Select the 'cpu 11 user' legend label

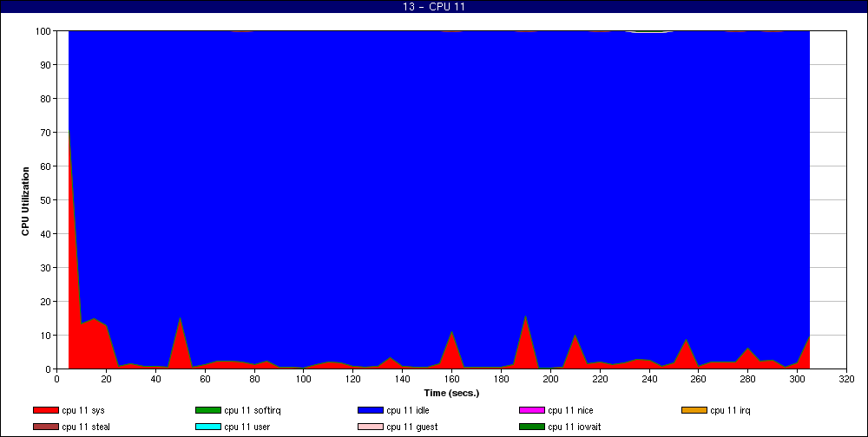(247, 427)
